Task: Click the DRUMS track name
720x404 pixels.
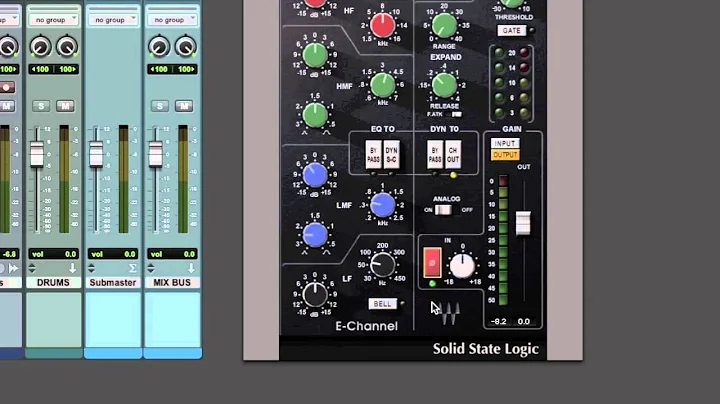Action: pyautogui.click(x=53, y=282)
